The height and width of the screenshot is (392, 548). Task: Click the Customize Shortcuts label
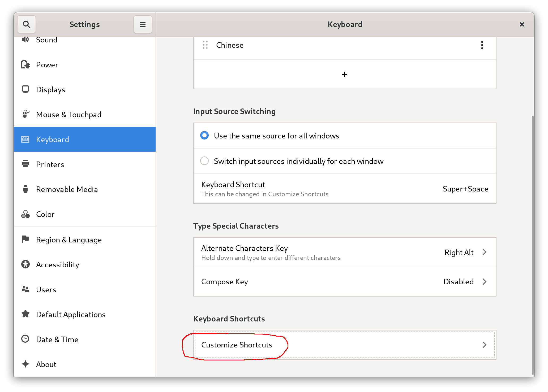[x=237, y=345]
